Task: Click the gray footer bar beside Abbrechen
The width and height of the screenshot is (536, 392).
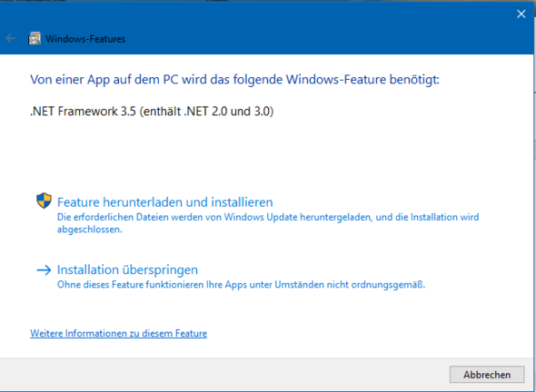Action: tap(223, 375)
